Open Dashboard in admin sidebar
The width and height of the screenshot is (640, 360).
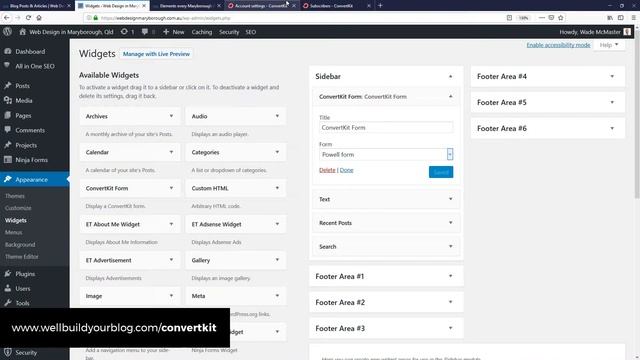tap(30, 51)
